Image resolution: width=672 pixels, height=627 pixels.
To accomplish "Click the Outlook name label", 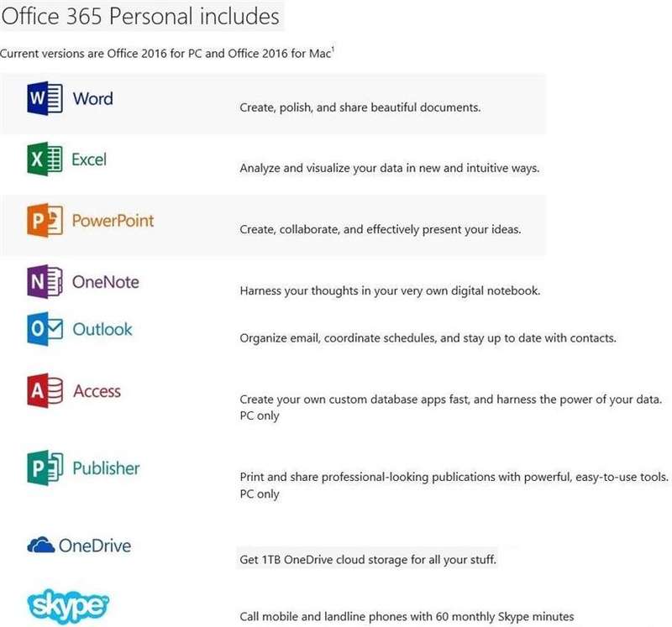I will pyautogui.click(x=102, y=329).
